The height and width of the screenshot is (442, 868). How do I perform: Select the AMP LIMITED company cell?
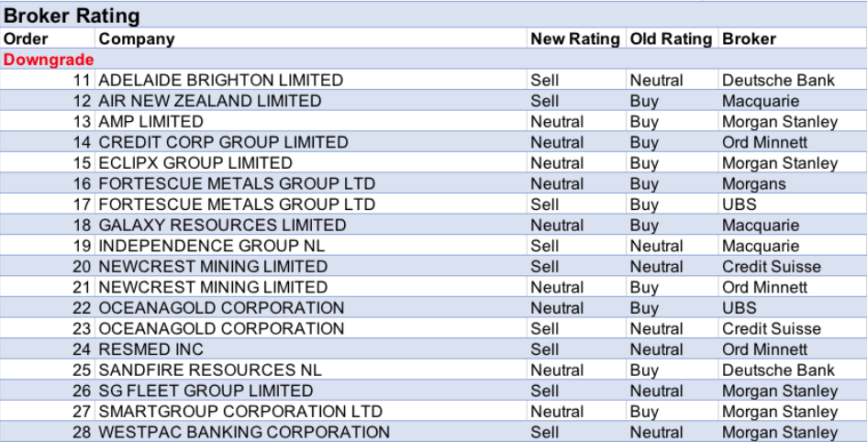[x=150, y=122]
